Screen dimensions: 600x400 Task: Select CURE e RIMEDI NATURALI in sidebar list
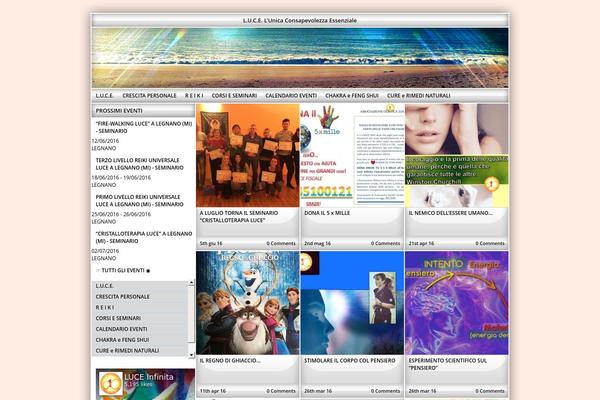pyautogui.click(x=127, y=350)
